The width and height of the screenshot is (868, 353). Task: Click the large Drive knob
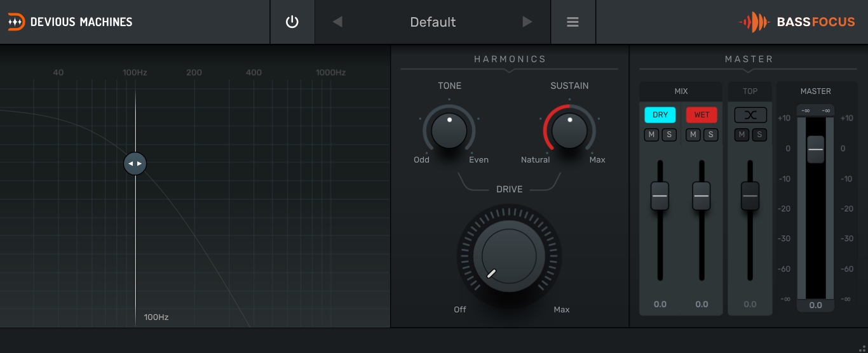pyautogui.click(x=509, y=256)
